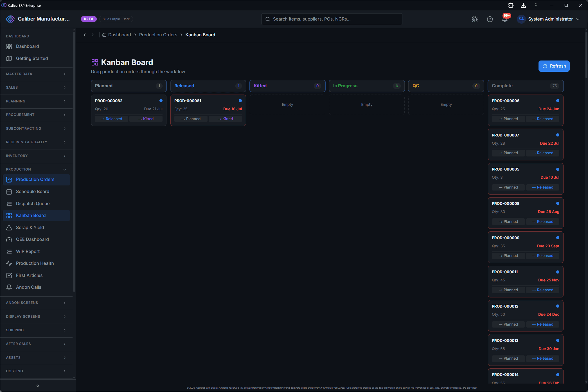Open Getting Started page
This screenshot has width=588, height=392.
pyautogui.click(x=36, y=59)
